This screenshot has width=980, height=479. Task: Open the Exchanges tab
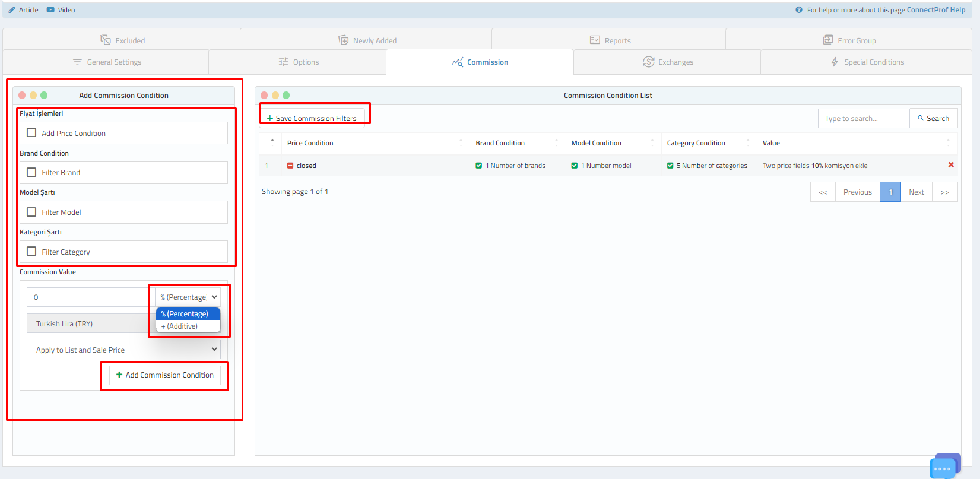[668, 62]
